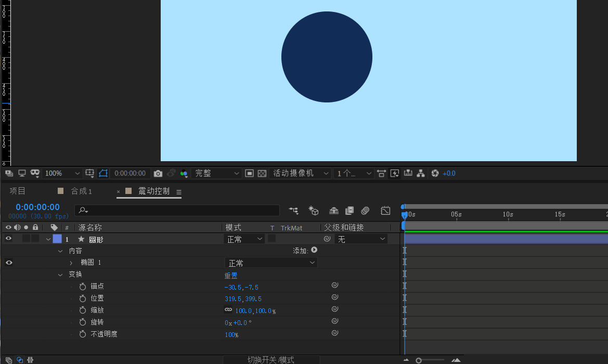
Task: Reset exposure aperture icon
Action: (435, 173)
